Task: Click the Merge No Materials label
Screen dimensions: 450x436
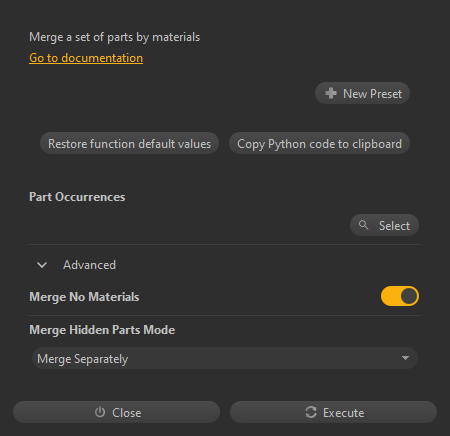Action: [84, 297]
